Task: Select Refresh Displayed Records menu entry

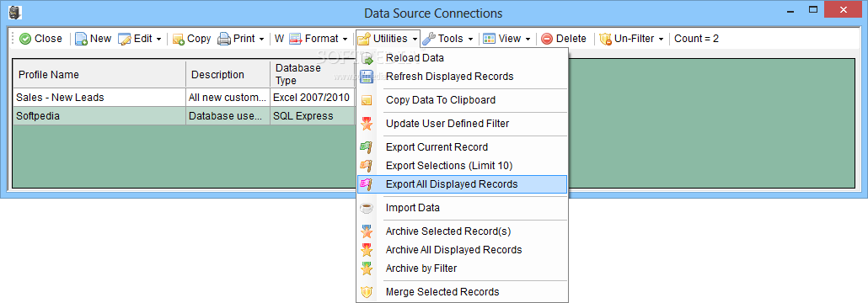Action: [463, 77]
